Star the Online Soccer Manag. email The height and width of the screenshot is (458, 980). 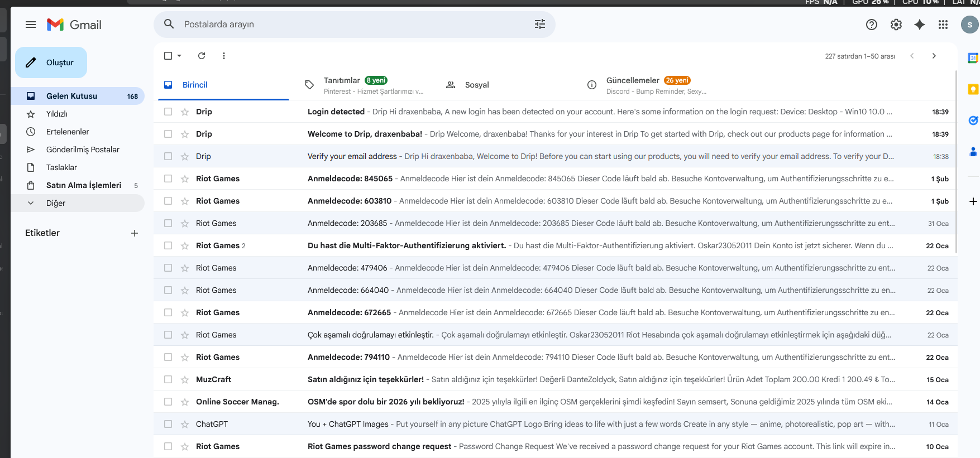pyautogui.click(x=185, y=402)
